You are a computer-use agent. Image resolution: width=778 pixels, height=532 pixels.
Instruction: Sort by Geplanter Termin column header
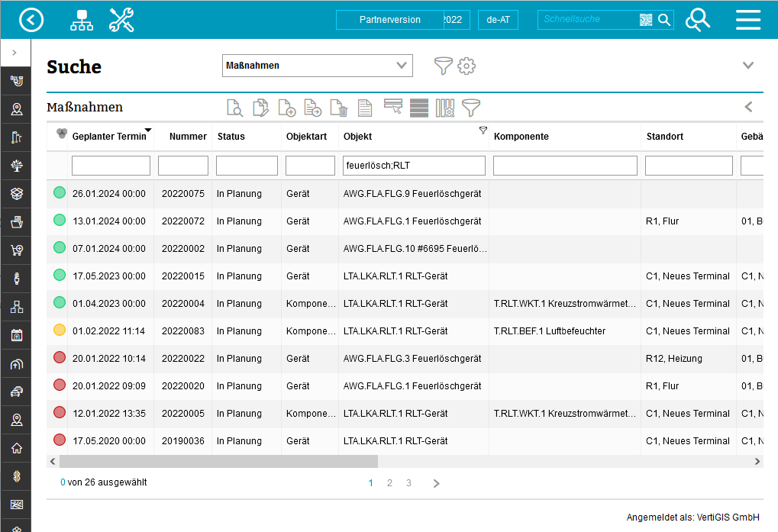(x=109, y=137)
